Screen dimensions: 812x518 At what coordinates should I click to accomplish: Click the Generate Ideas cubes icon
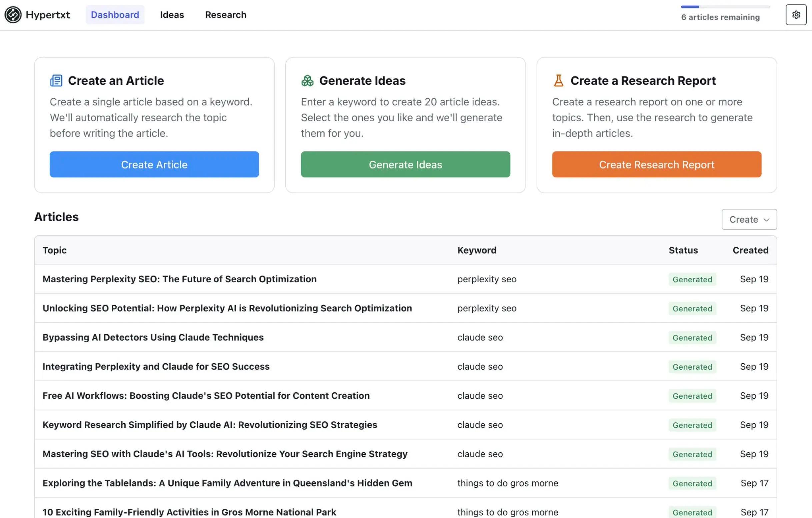pyautogui.click(x=307, y=81)
